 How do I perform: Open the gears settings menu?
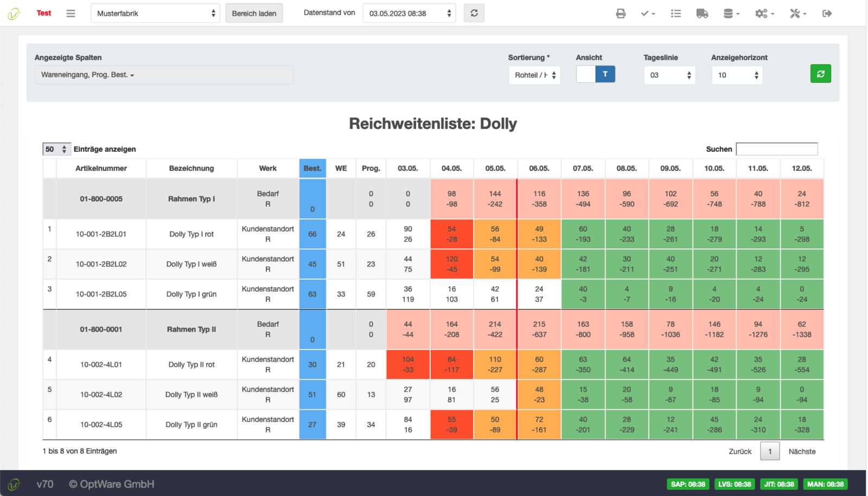(x=764, y=14)
